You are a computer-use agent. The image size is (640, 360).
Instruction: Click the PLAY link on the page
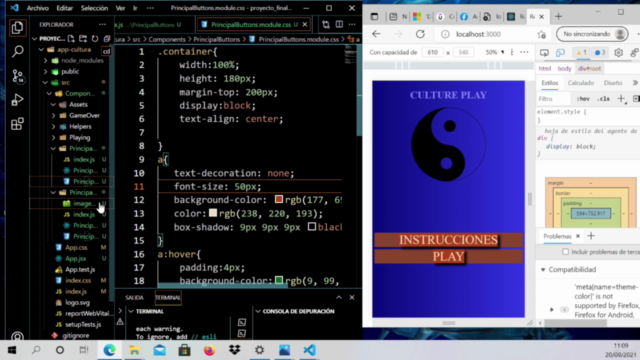448,257
